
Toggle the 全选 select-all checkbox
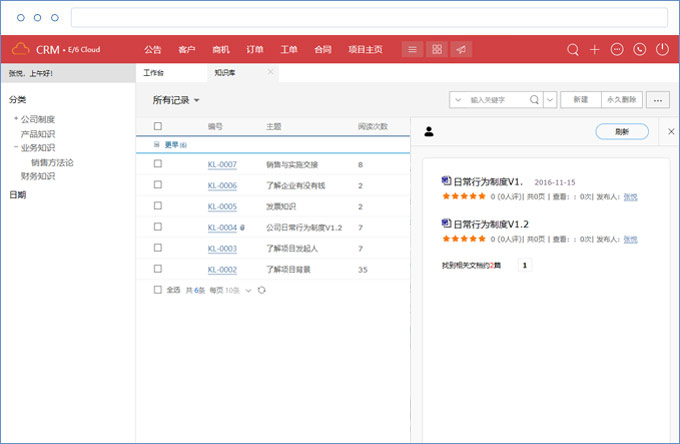(x=157, y=290)
